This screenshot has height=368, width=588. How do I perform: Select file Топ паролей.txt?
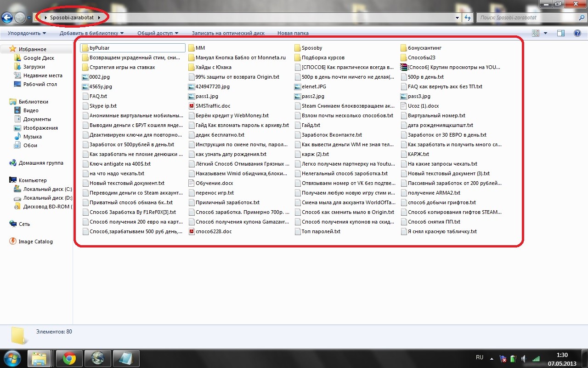tap(317, 231)
